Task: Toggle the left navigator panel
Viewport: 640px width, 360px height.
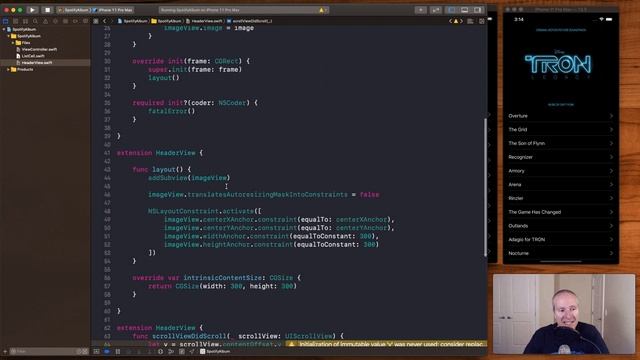Action: click(x=452, y=10)
